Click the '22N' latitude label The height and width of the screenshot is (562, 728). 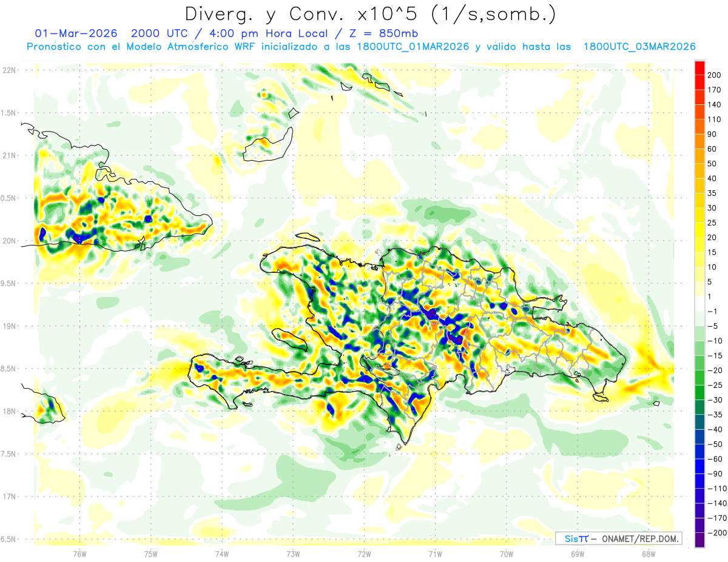click(x=9, y=70)
